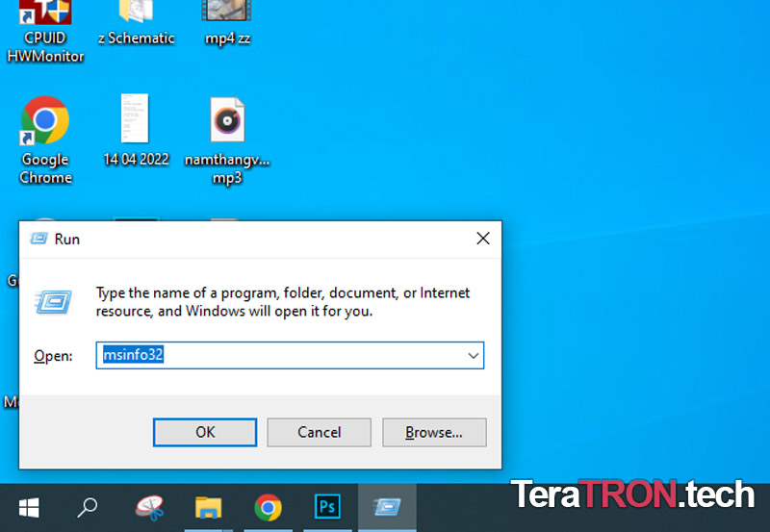Select the CPUID HWMonitor desktop icon

(x=45, y=32)
